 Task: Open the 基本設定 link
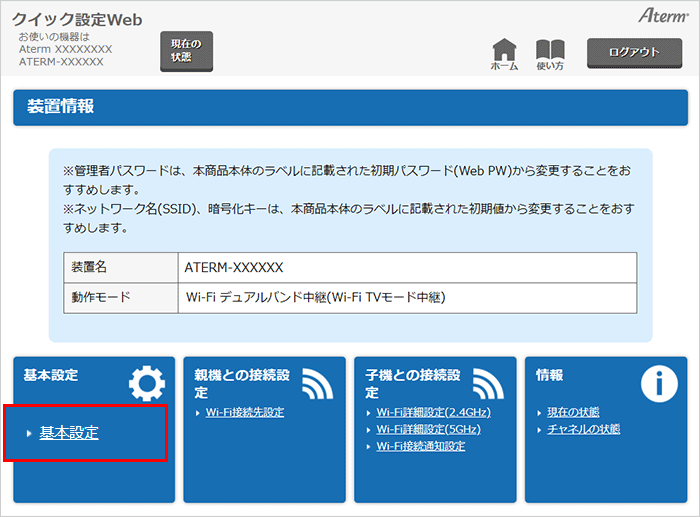pos(68,433)
